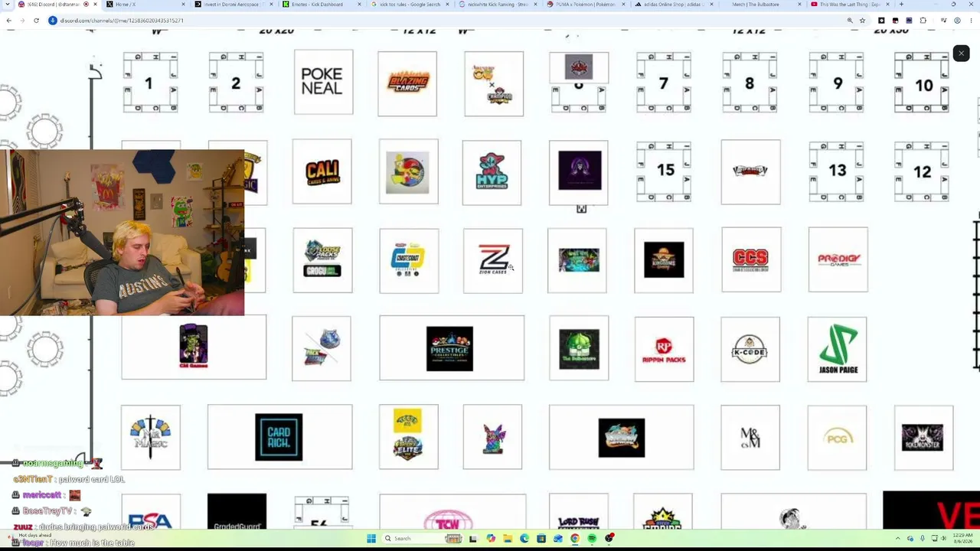Select the Prestige Collectibles booth logo
The height and width of the screenshot is (551, 980).
point(450,348)
